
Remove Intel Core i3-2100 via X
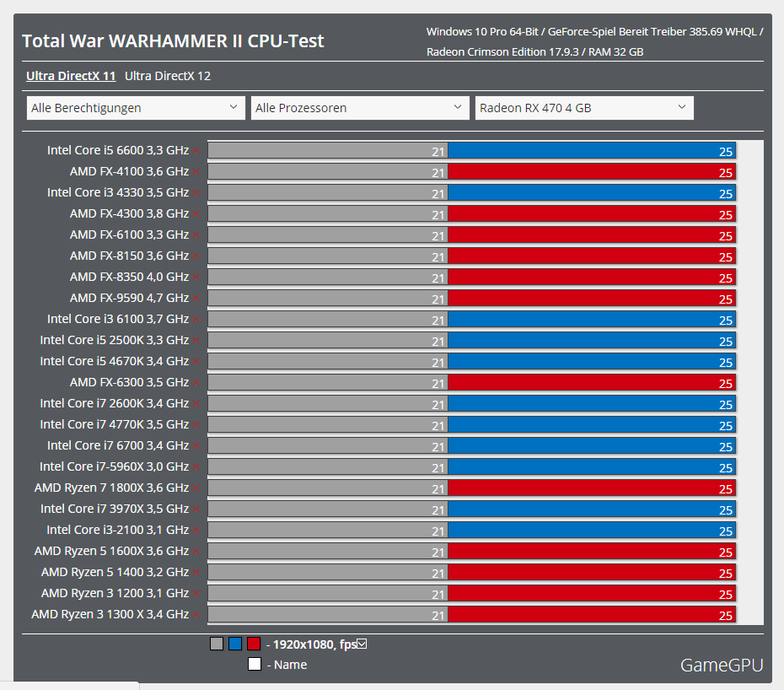pos(196,530)
